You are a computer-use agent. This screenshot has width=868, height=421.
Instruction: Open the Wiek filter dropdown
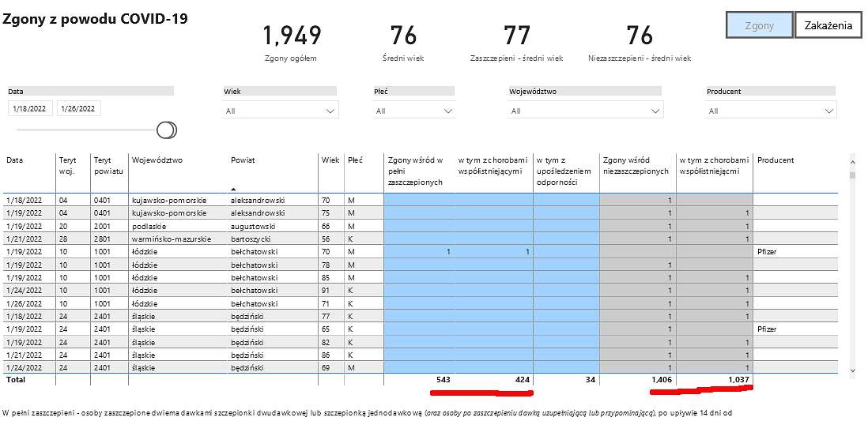(x=281, y=111)
